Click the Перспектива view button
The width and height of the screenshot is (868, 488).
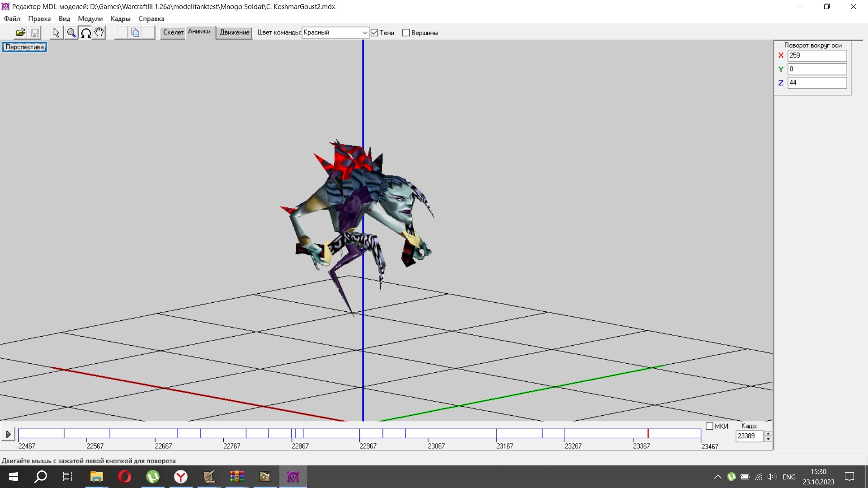pos(24,47)
